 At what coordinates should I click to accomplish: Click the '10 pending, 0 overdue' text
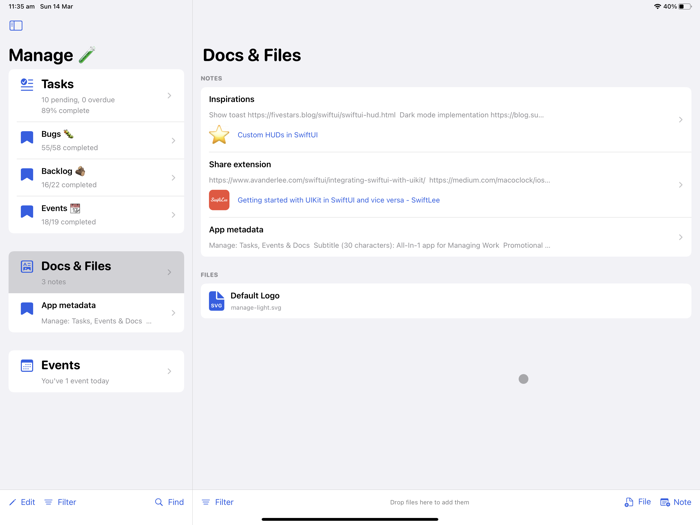pos(78,100)
